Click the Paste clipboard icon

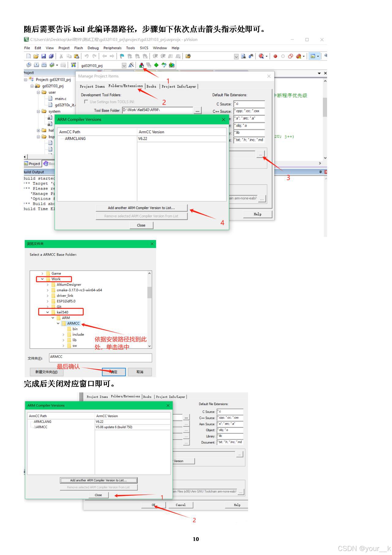[x=77, y=56]
